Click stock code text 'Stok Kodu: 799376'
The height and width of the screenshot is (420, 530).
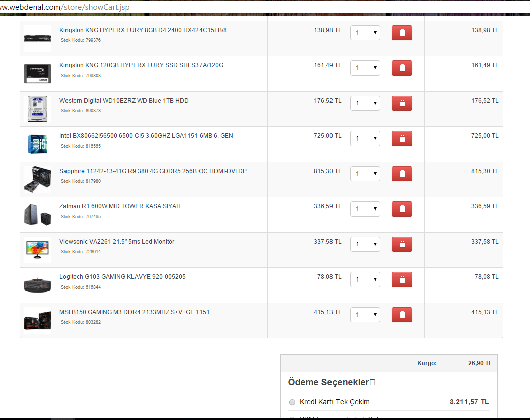coord(81,40)
